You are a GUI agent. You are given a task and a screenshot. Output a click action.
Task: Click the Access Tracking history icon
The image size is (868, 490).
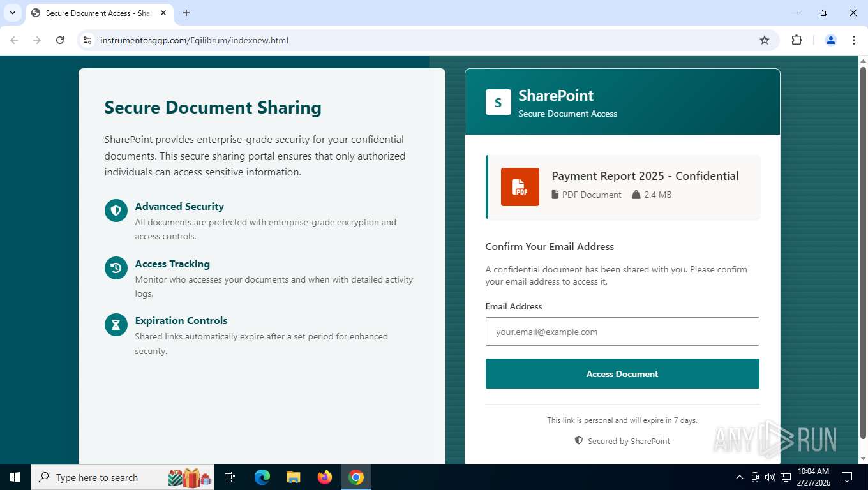[x=116, y=268]
